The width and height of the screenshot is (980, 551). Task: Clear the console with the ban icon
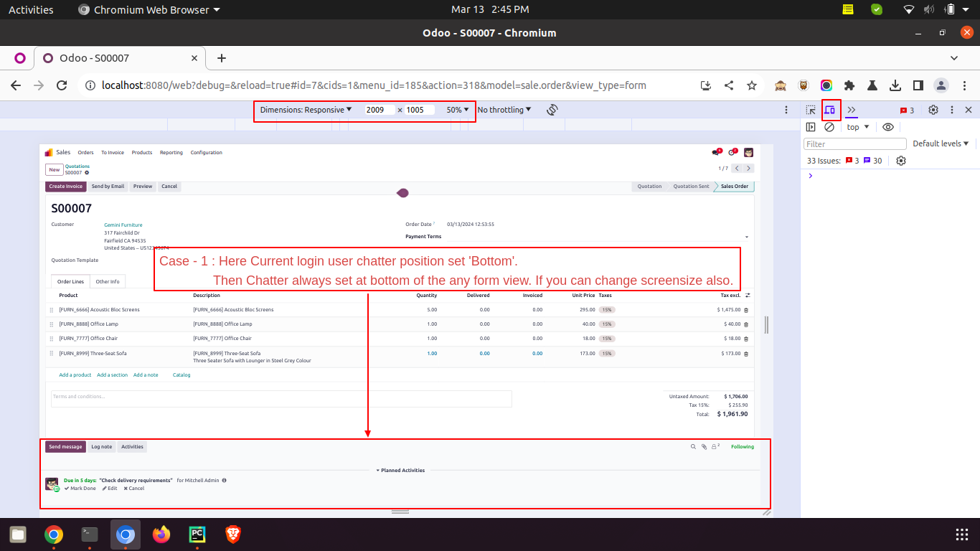click(x=829, y=127)
